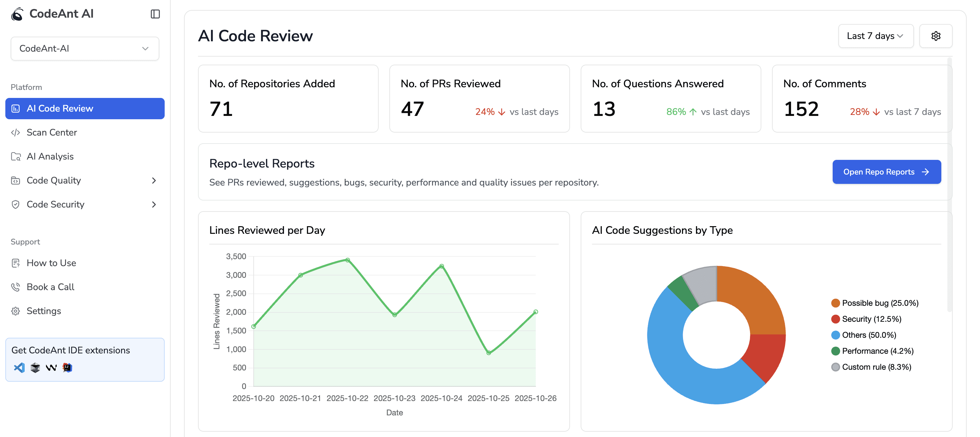Open the Windsurf extension link
980x437 pixels.
coord(51,367)
